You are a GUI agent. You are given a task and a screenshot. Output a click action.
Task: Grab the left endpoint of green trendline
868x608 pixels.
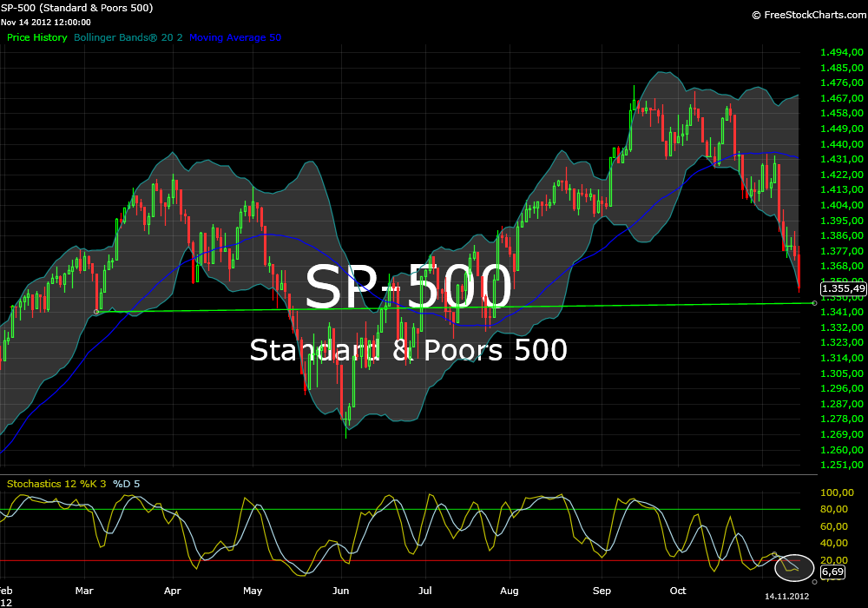click(x=96, y=311)
